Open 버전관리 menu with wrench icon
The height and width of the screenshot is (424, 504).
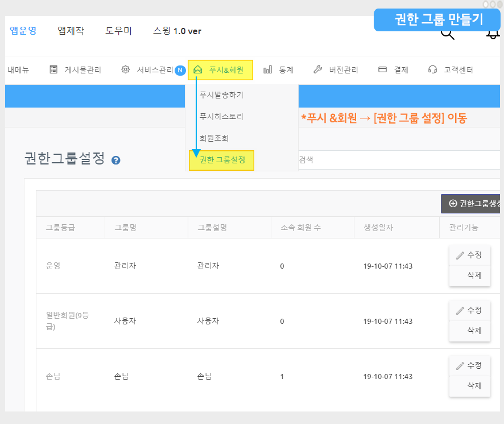pos(336,70)
